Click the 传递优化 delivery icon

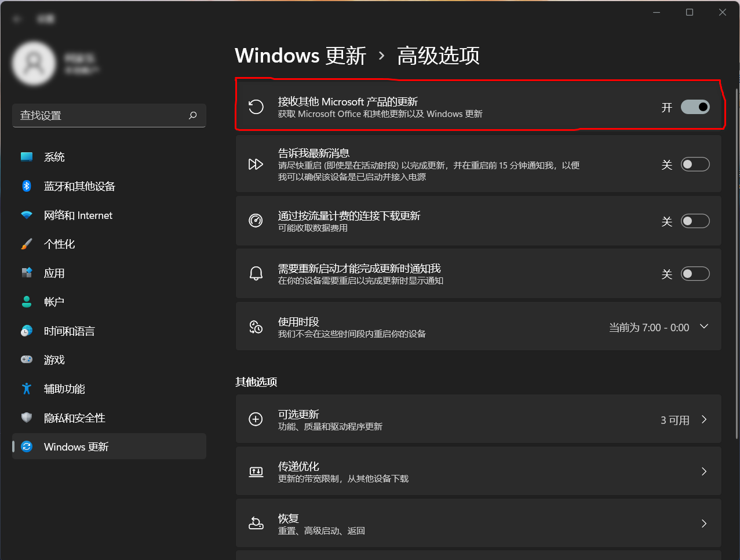(256, 471)
